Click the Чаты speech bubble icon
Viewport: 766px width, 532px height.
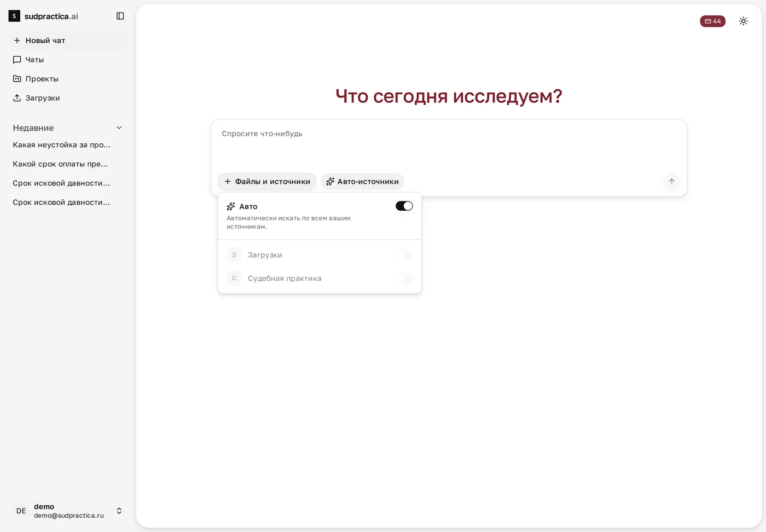click(x=17, y=60)
